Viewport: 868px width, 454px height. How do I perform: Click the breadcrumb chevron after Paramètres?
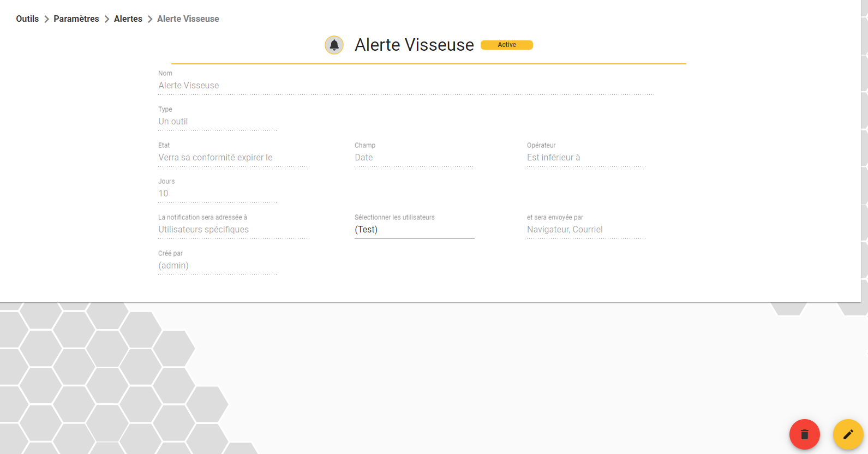click(107, 19)
